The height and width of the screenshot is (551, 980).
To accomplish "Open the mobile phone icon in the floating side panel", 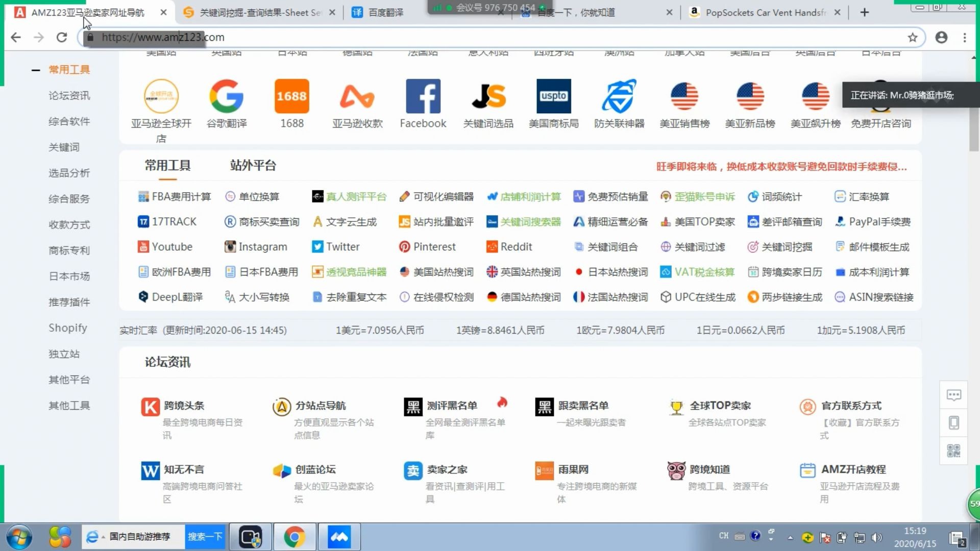I will tap(953, 422).
